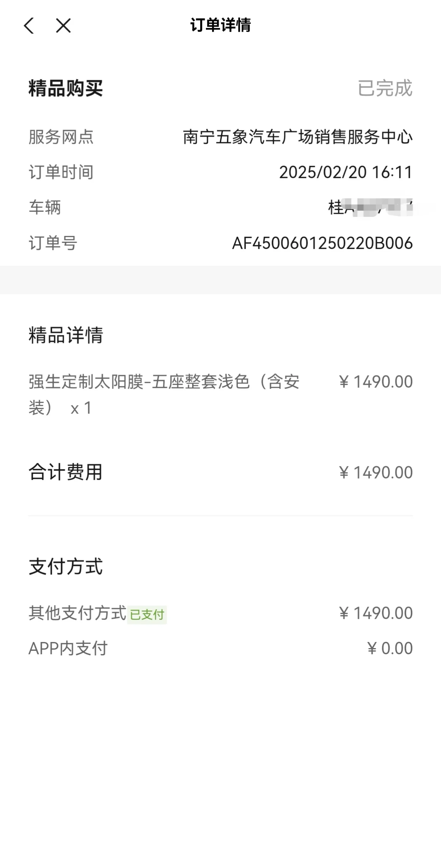Tap the ¥0.00 in-app payment amount

(390, 649)
